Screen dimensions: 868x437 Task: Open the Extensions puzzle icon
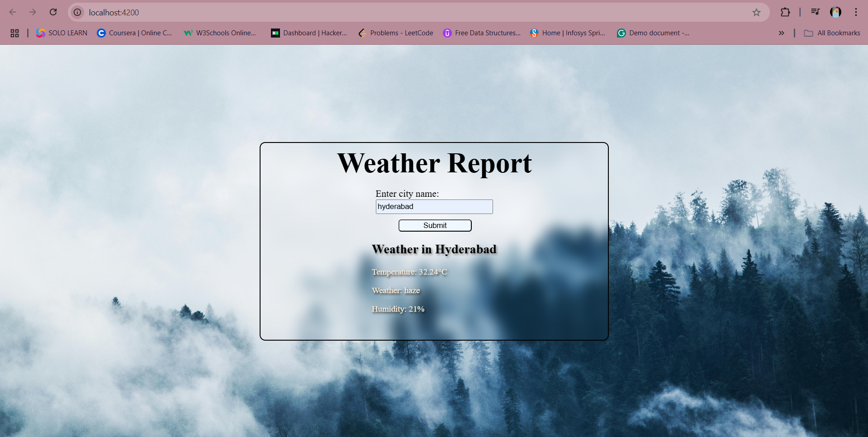[785, 12]
